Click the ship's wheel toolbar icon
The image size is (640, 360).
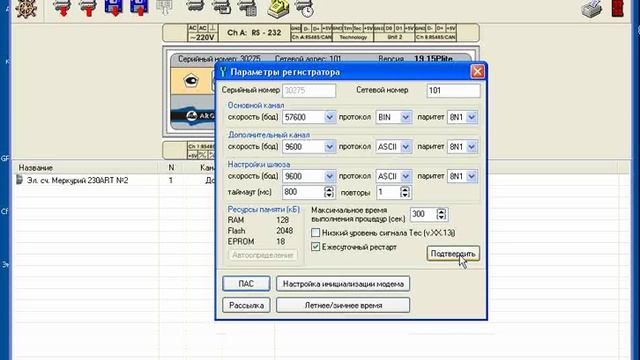tap(26, 8)
